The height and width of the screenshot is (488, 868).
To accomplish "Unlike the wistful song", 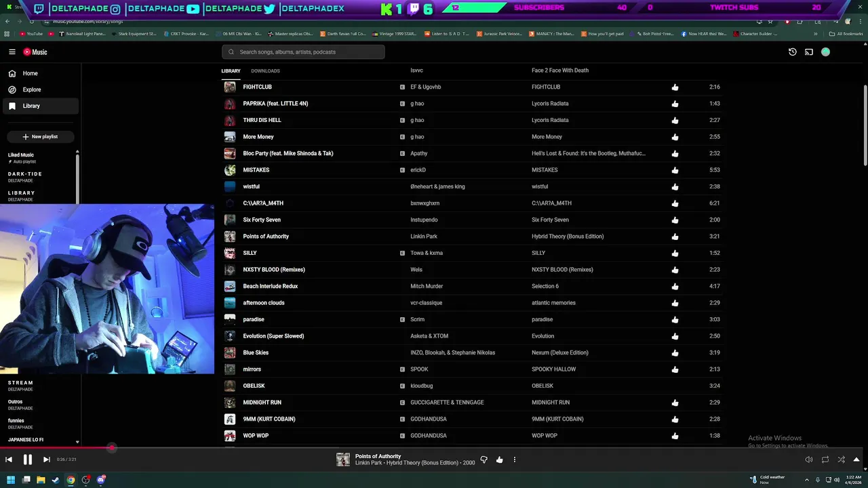I will (675, 186).
